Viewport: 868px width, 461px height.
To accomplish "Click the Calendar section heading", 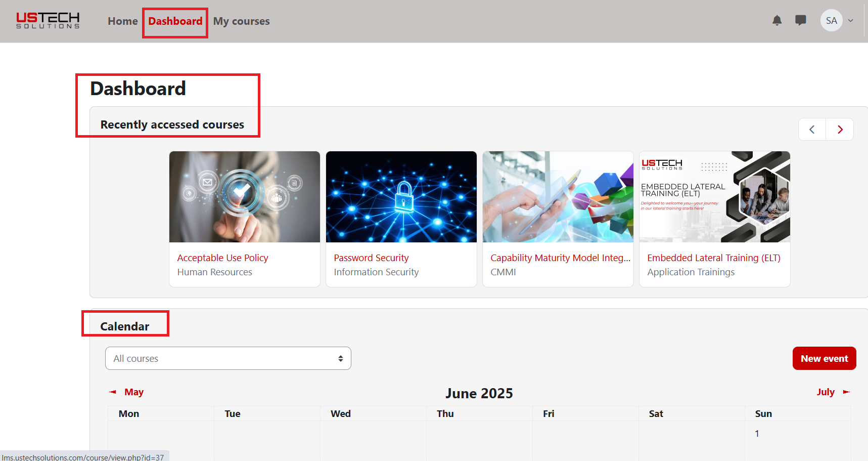I will tap(125, 326).
